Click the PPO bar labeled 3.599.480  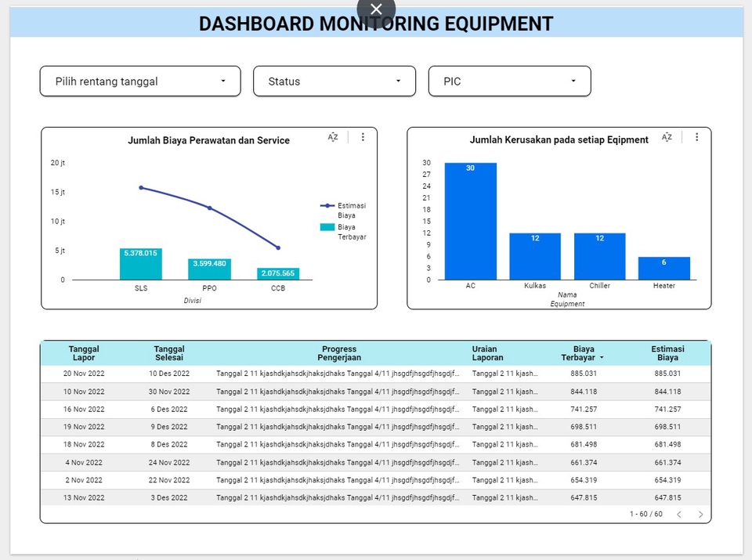(210, 269)
